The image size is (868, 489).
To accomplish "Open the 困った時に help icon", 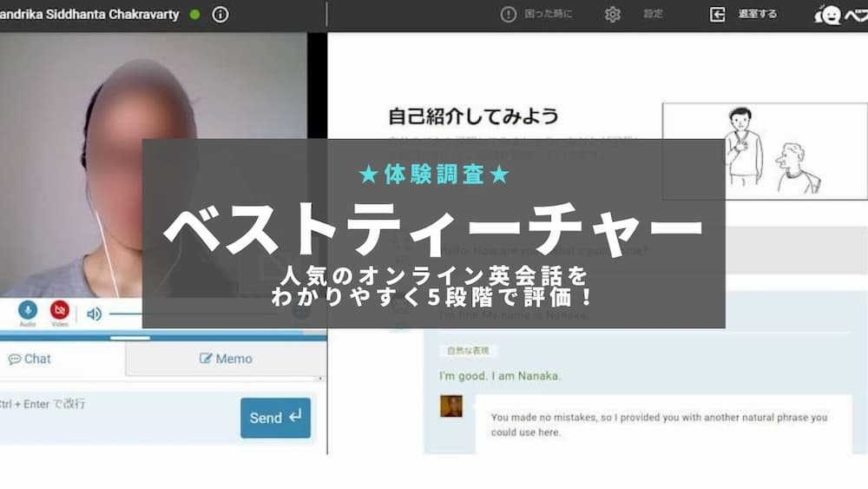I will [x=508, y=15].
